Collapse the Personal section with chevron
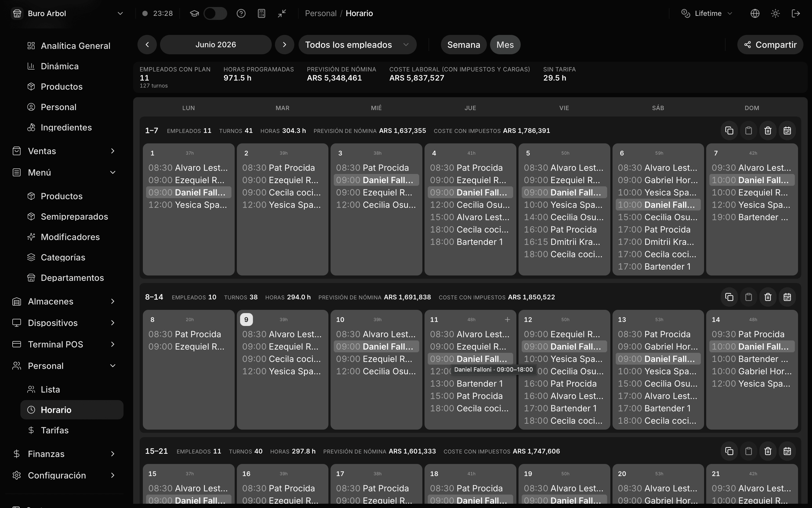 113,366
